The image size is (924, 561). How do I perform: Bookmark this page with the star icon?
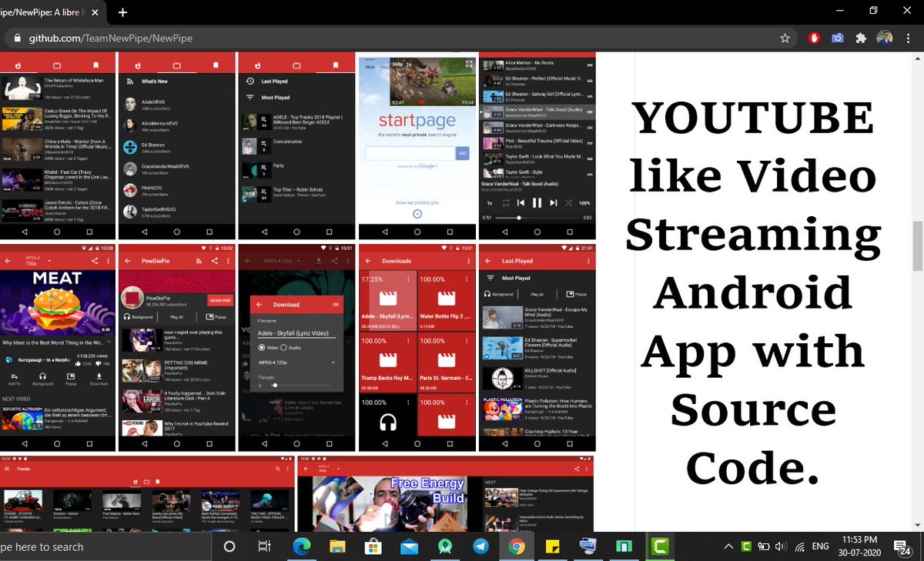785,38
